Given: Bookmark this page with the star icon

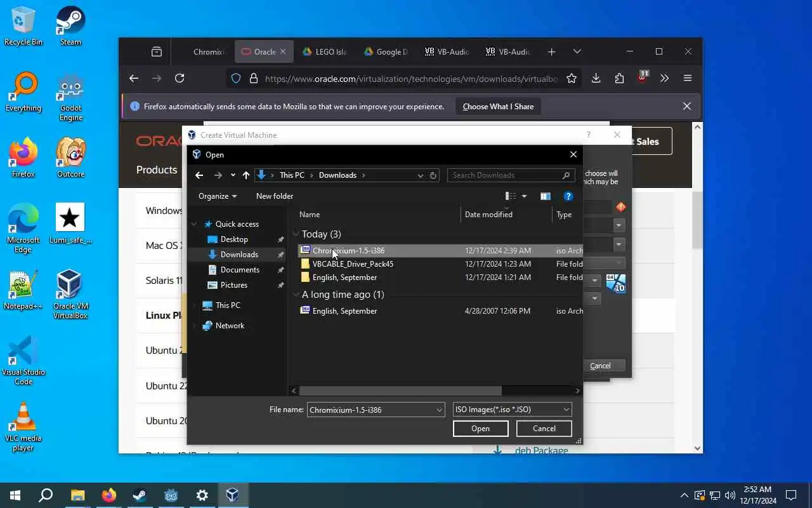Looking at the screenshot, I should tap(572, 78).
